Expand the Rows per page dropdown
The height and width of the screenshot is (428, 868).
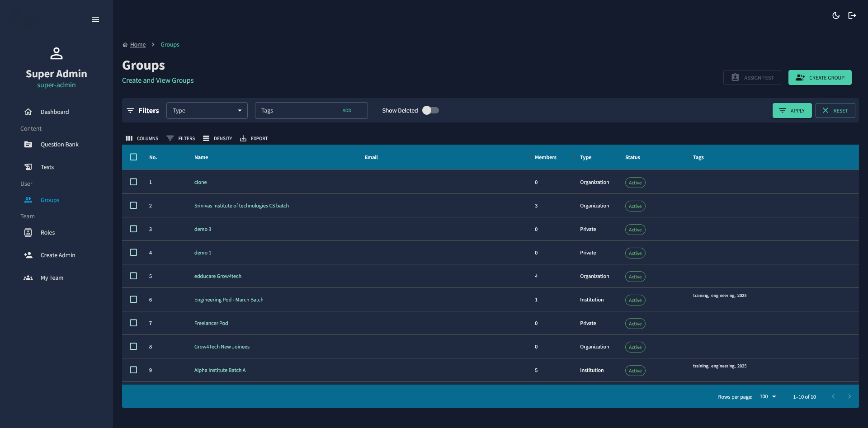pos(768,396)
